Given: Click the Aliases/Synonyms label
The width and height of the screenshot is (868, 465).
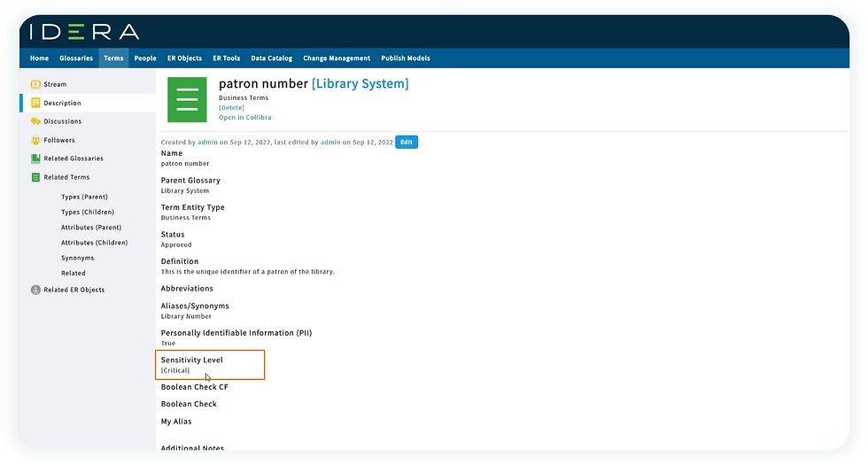Looking at the screenshot, I should 195,306.
